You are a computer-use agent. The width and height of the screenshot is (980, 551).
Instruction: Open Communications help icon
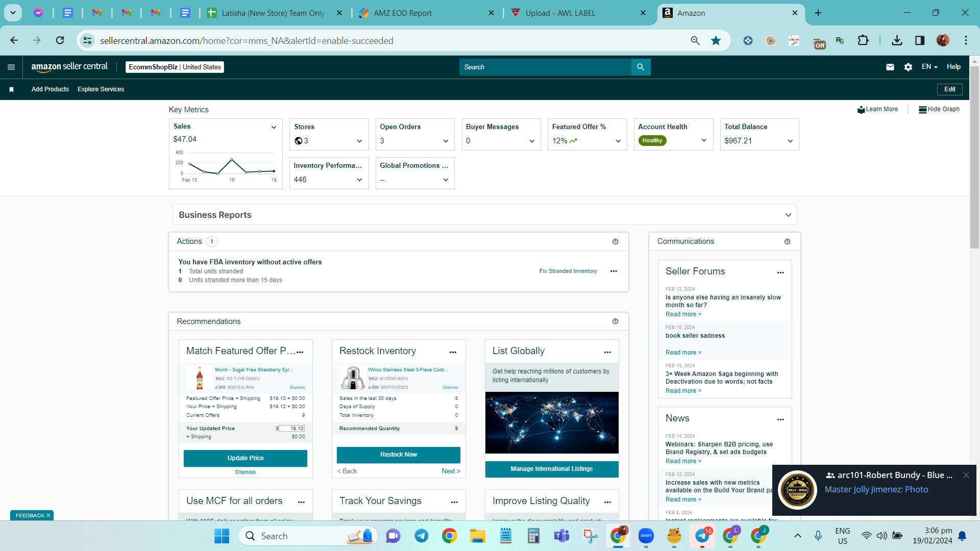click(x=787, y=241)
